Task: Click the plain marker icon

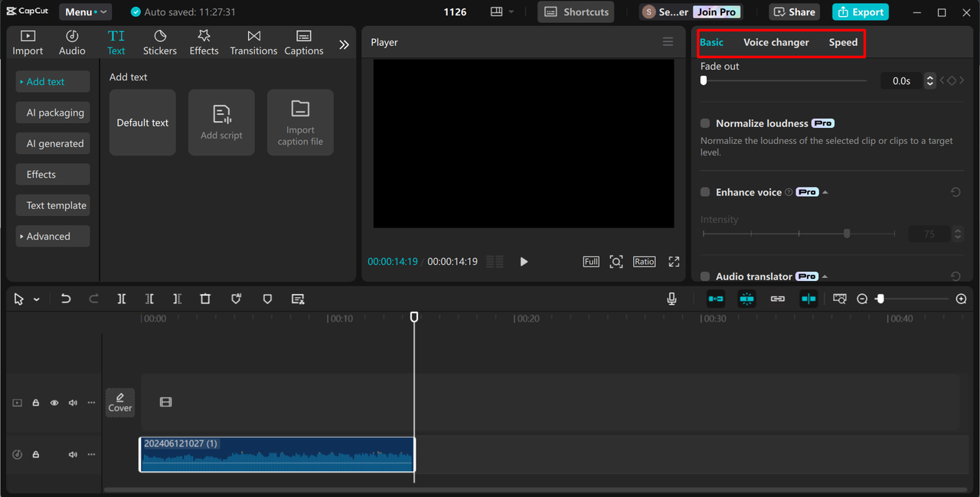Action: point(267,299)
